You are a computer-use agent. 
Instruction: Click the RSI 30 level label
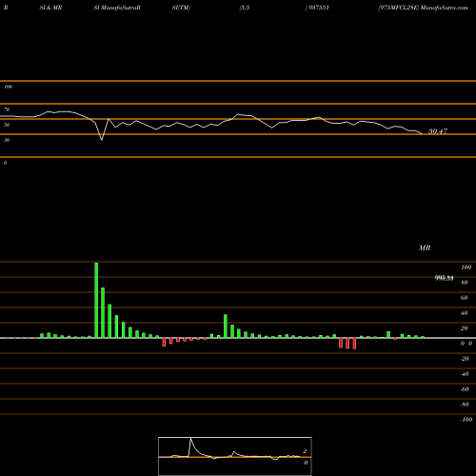coord(7,140)
